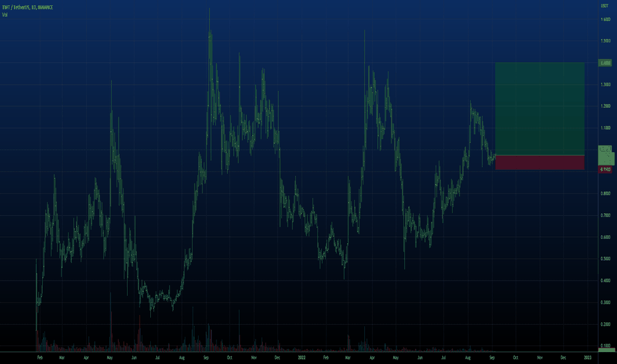Click the Feb label just after 2022
Screen dimensions: 617x364
coord(326,357)
